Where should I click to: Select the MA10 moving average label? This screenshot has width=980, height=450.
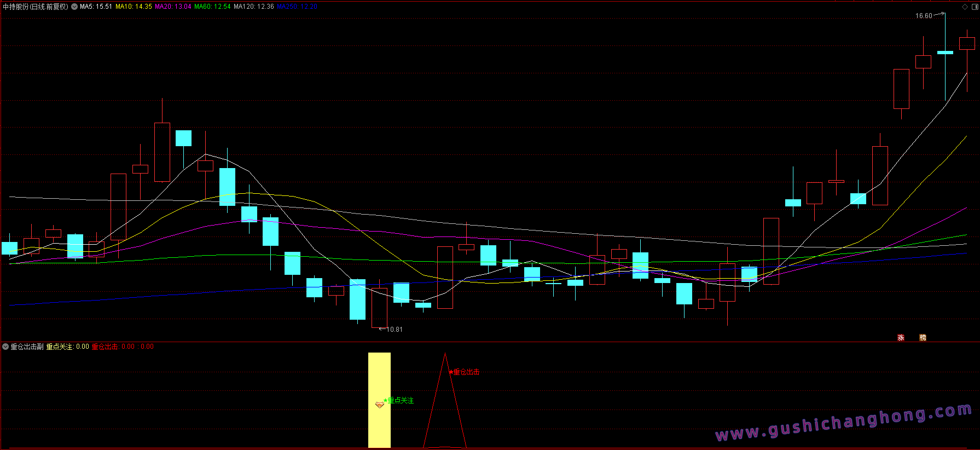click(134, 7)
